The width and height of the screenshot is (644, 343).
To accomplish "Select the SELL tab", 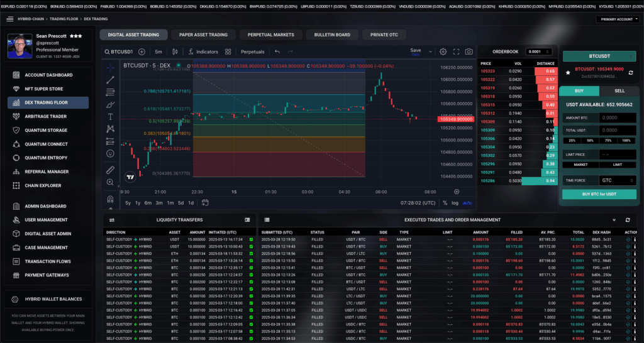I will 619,90.
